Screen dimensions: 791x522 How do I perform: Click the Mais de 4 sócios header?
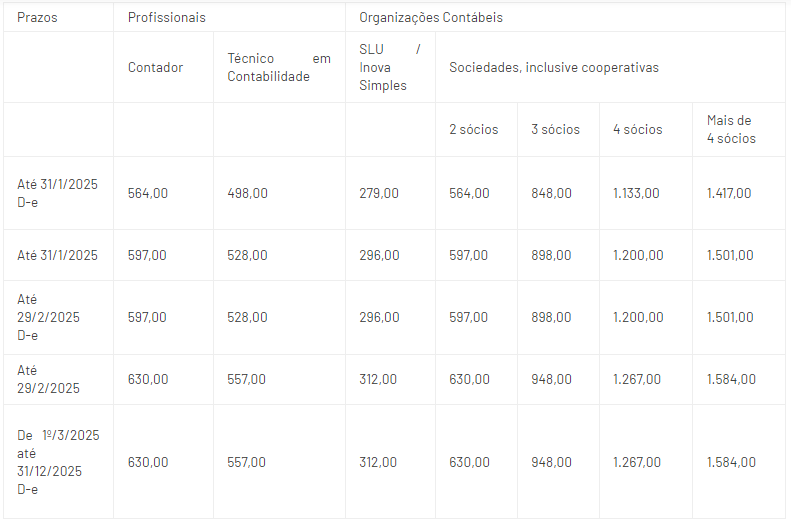[x=731, y=130]
